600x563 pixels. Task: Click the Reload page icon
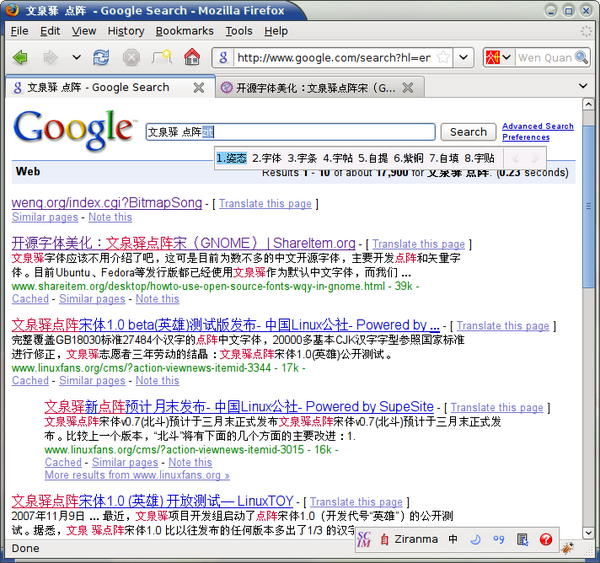coord(101,58)
